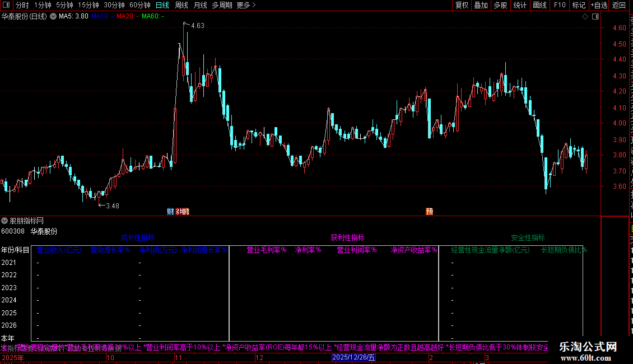Image resolution: width=633 pixels, height=364 pixels.
Task: Open the red 增 event marker
Action: 183,212
